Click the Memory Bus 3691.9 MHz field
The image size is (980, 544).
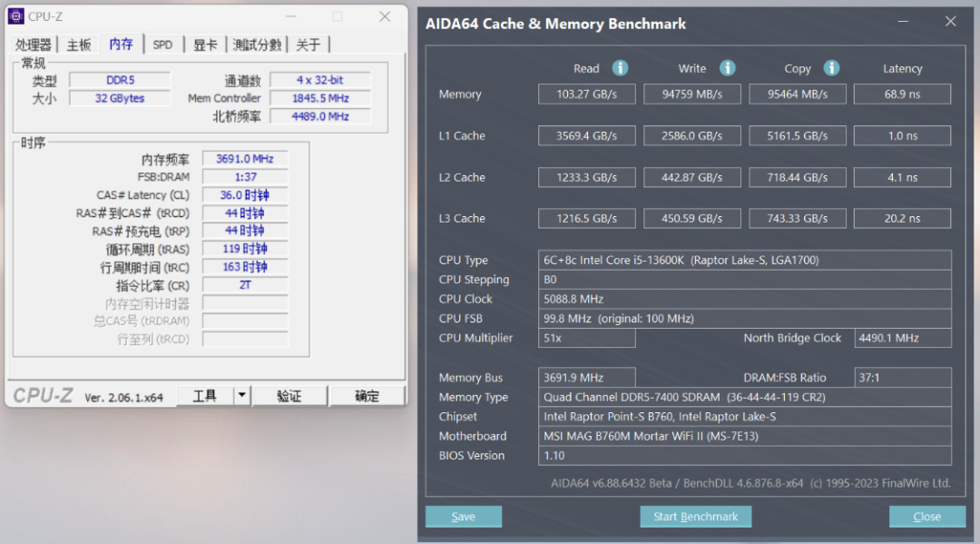click(586, 378)
